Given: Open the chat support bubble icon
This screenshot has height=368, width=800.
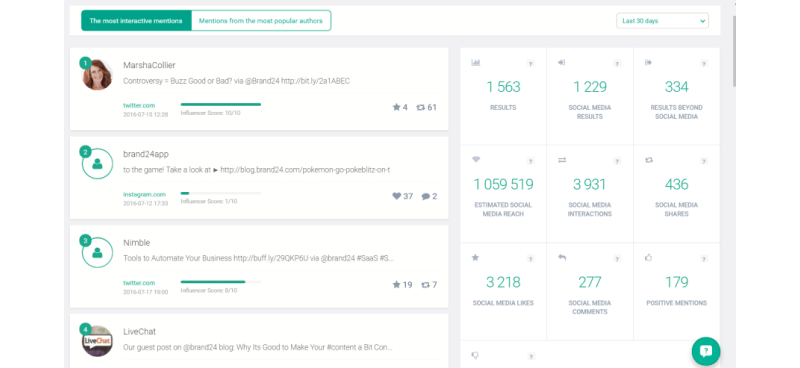Looking at the screenshot, I should 706,351.
